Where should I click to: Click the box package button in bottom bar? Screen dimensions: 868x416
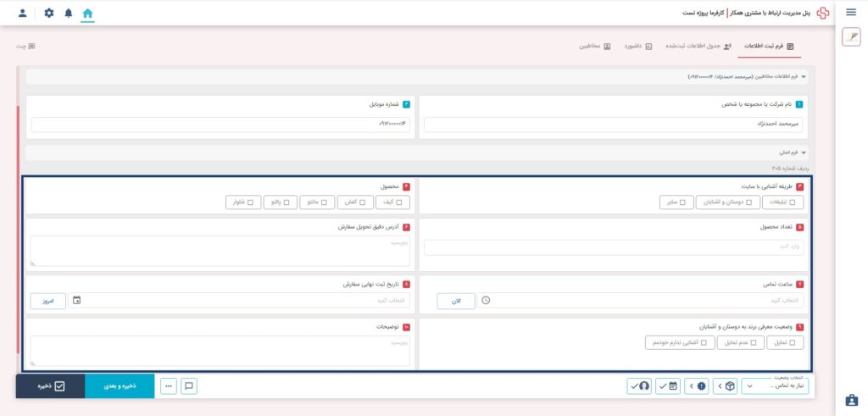pyautogui.click(x=726, y=386)
